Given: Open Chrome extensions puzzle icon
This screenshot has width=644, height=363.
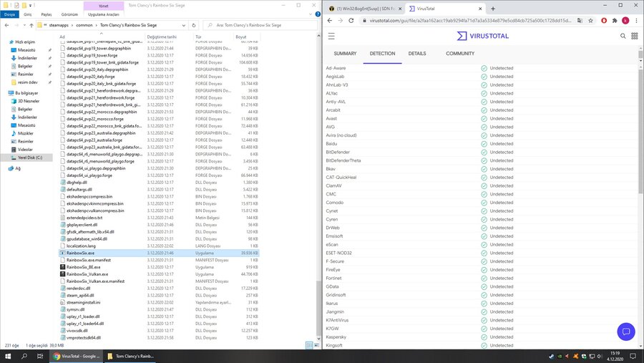Looking at the screenshot, I should (615, 21).
